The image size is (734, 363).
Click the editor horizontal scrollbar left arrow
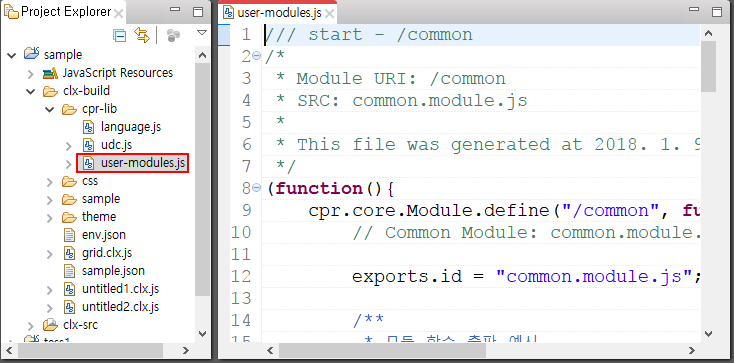(x=270, y=350)
